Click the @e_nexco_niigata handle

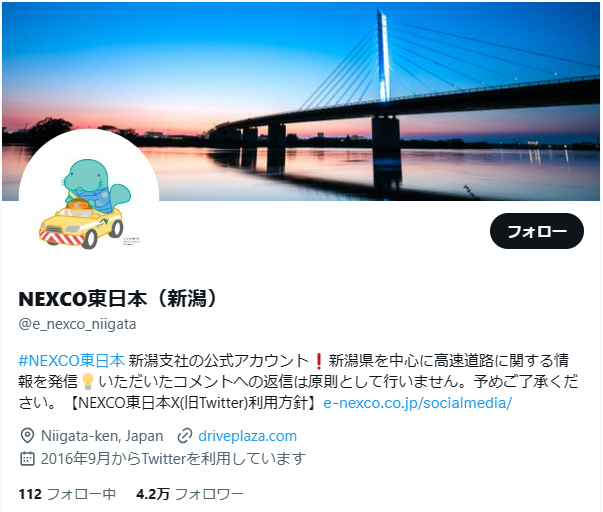(x=77, y=324)
